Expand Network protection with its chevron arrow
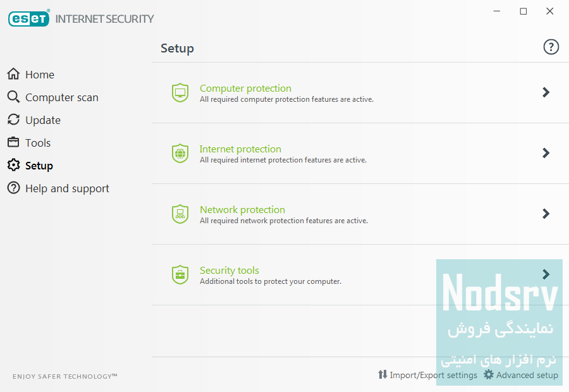 pos(546,214)
